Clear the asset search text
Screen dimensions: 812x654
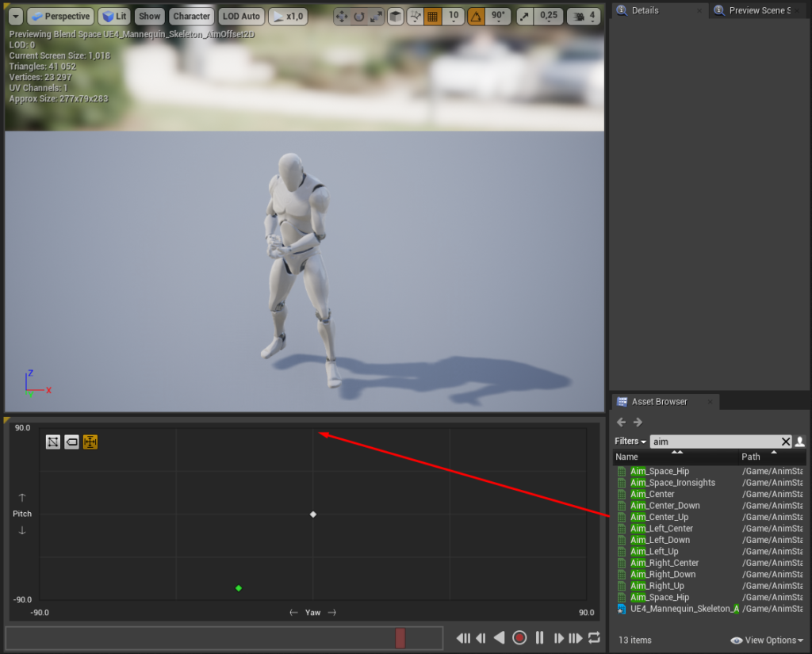[786, 442]
